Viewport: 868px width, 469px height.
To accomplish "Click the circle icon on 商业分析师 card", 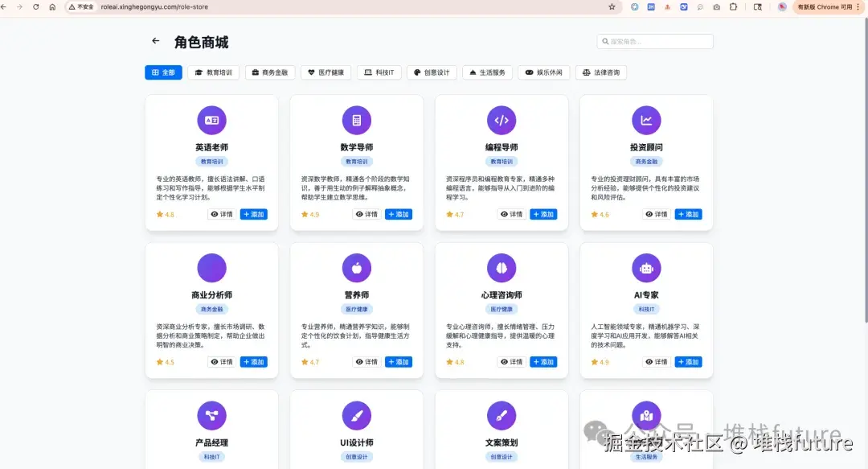I will 211,267.
